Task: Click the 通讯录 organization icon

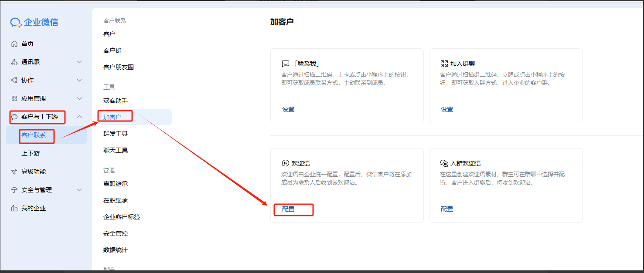Action: 14,62
